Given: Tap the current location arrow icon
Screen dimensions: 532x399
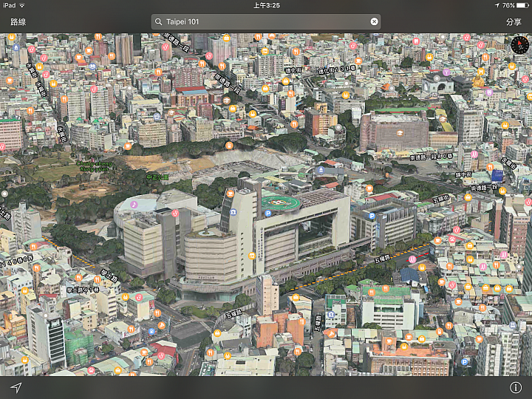Looking at the screenshot, I should pos(16,387).
